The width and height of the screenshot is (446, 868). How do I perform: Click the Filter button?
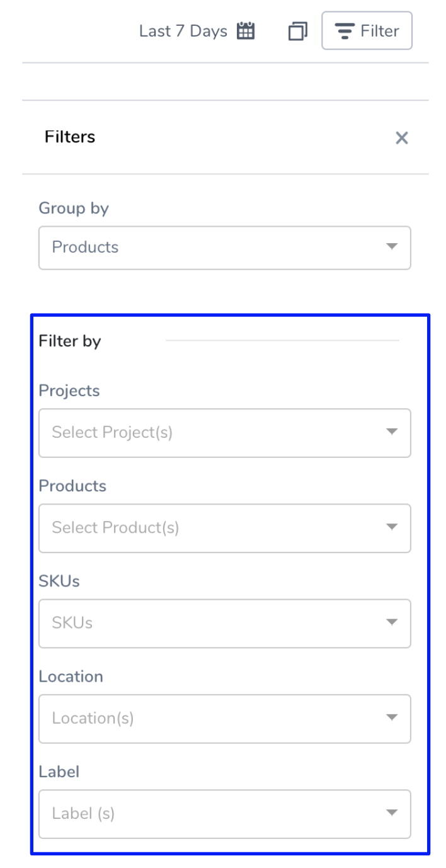[367, 30]
